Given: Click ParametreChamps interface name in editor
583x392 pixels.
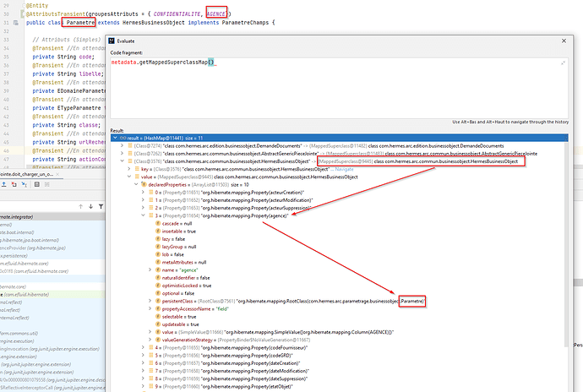Looking at the screenshot, I should coord(245,23).
